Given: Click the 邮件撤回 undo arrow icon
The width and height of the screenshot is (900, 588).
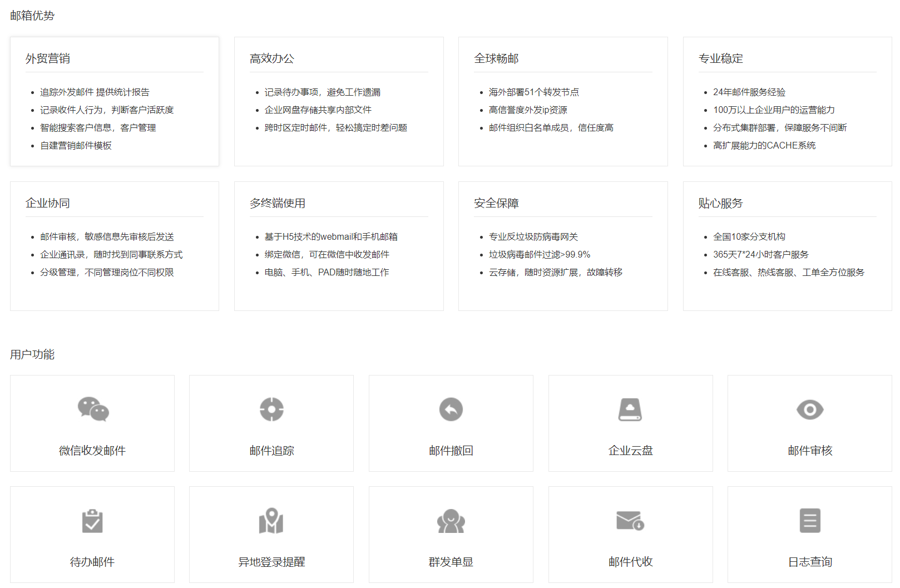Looking at the screenshot, I should coord(451,409).
